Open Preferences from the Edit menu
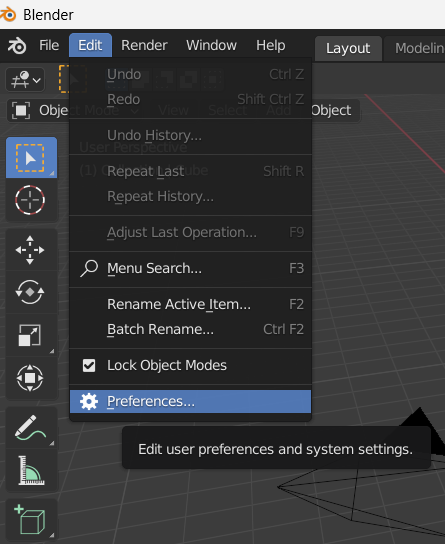This screenshot has height=544, width=445. click(x=190, y=401)
